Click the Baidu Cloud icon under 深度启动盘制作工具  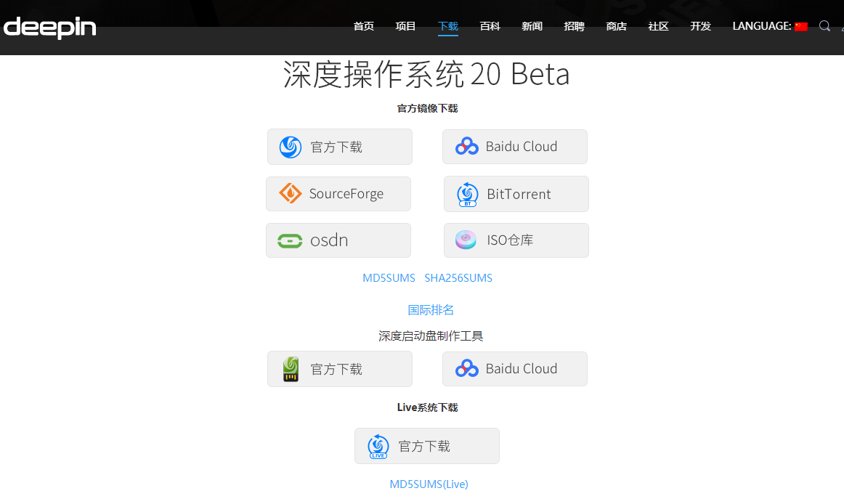tap(467, 369)
